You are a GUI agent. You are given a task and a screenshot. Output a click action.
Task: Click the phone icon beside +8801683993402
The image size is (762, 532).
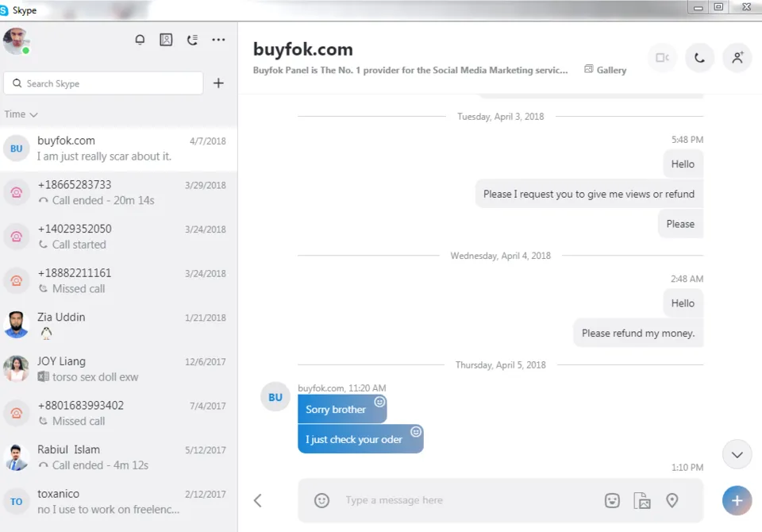[17, 414]
